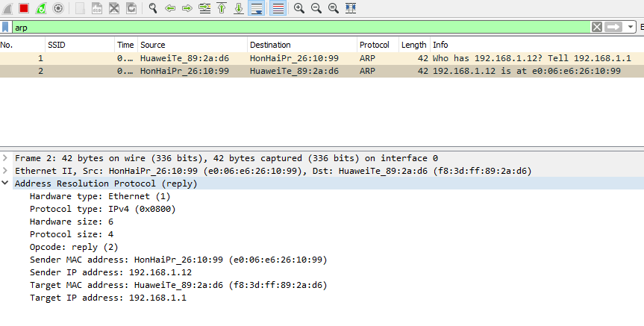
Task: Collapse the Address Resolution Protocol section
Action: click(6, 184)
